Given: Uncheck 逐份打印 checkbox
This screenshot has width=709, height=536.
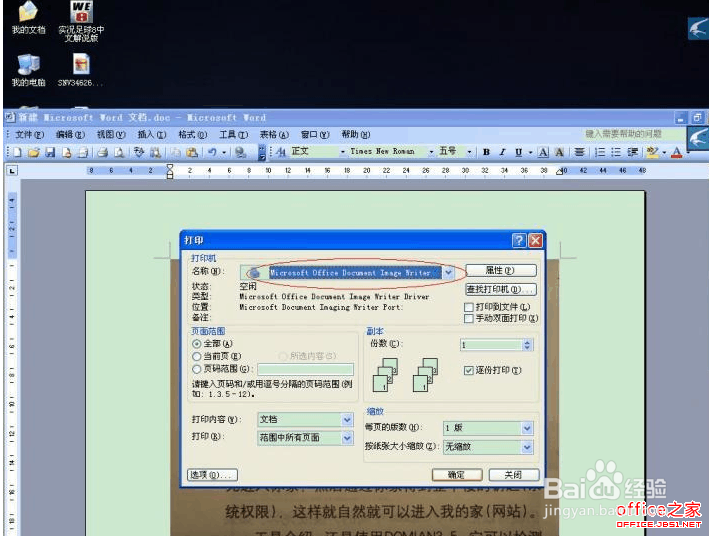Looking at the screenshot, I should (x=469, y=370).
